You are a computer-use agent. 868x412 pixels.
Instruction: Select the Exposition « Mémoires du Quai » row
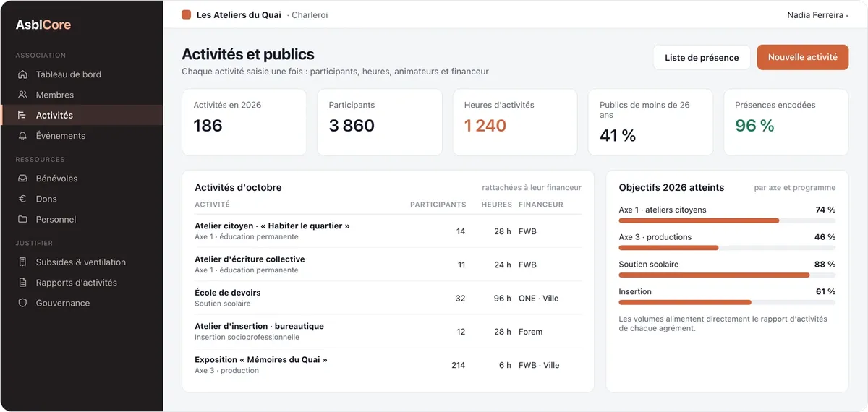point(388,364)
